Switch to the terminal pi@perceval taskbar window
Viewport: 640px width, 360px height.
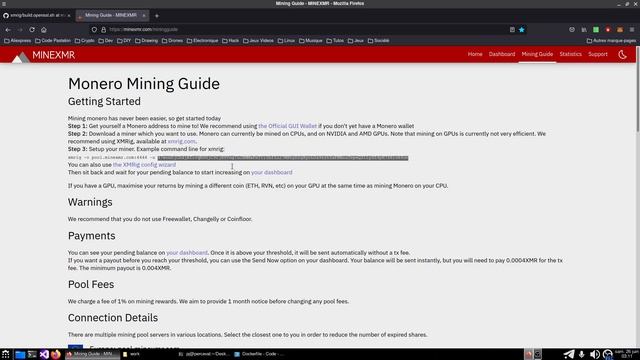pyautogui.click(x=204, y=354)
